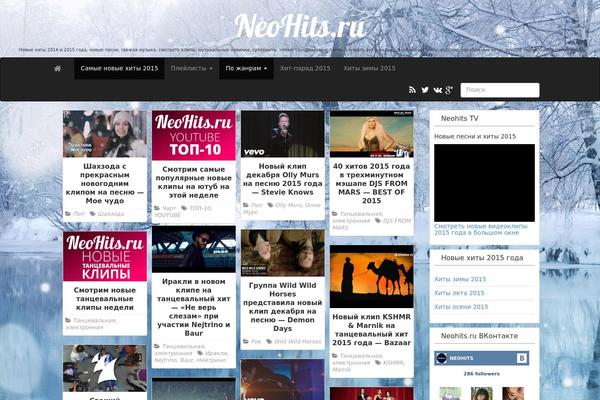Select the Иракли tag
Image resolution: width=600 pixels, height=400 pixels.
click(216, 353)
